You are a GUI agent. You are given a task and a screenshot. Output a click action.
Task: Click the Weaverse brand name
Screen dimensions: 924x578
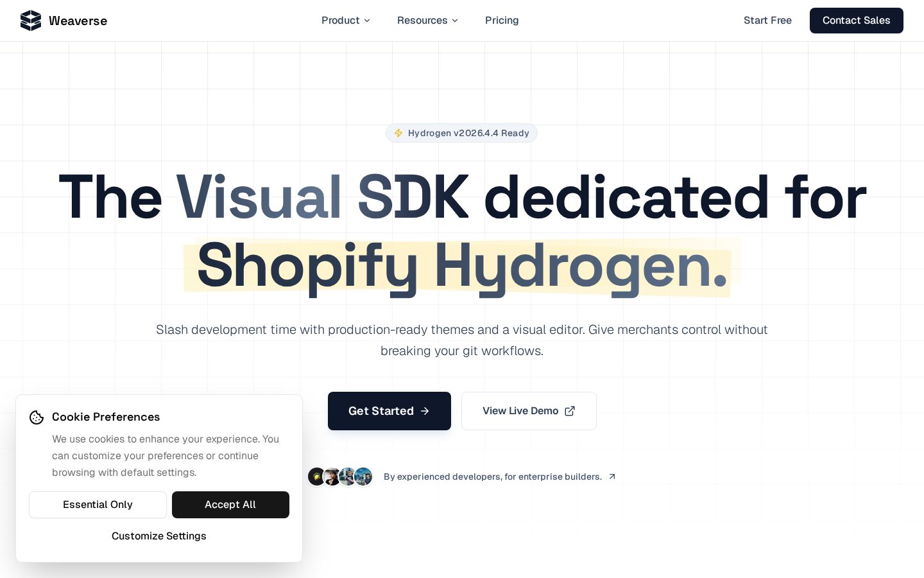click(78, 21)
